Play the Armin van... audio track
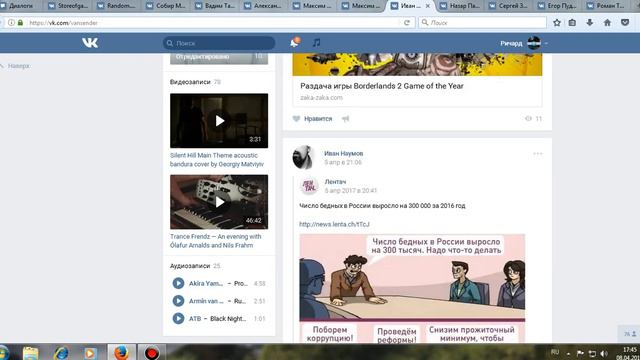The width and height of the screenshot is (640, 360). pos(178,301)
